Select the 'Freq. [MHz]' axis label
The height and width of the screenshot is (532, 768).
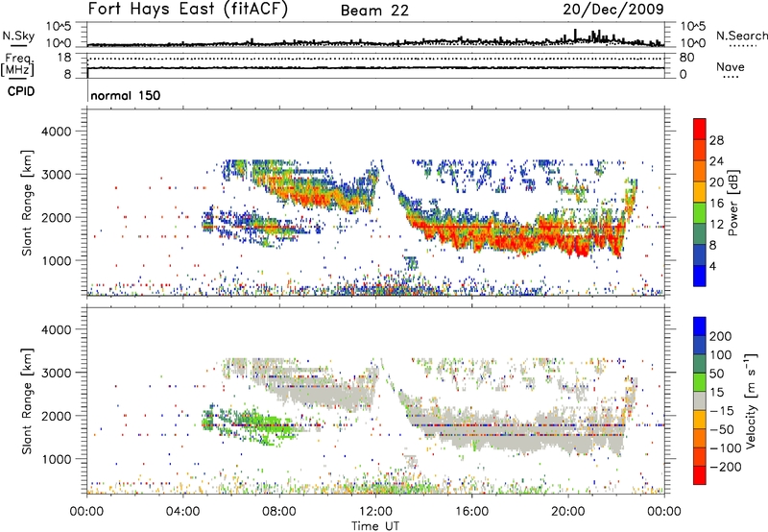click(17, 64)
